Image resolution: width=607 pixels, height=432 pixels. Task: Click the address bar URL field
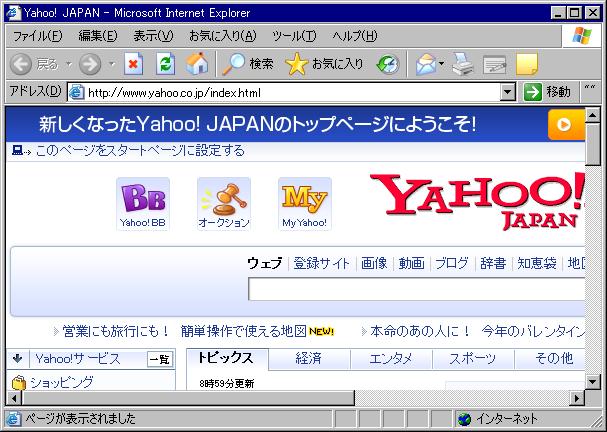(x=286, y=93)
